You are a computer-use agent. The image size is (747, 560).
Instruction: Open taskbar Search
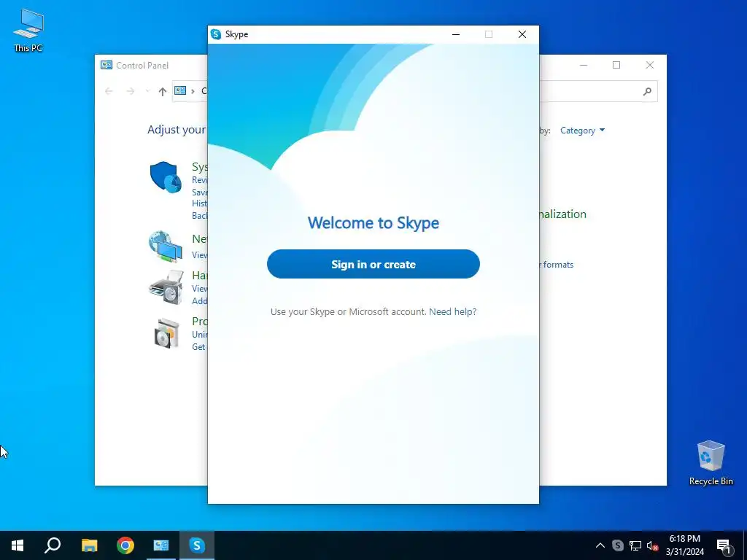point(53,545)
